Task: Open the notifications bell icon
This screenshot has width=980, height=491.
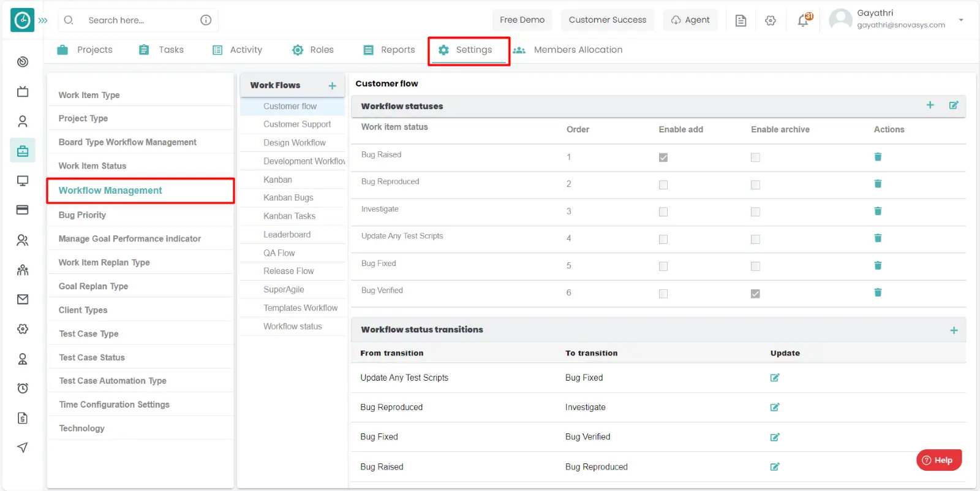Action: 804,20
